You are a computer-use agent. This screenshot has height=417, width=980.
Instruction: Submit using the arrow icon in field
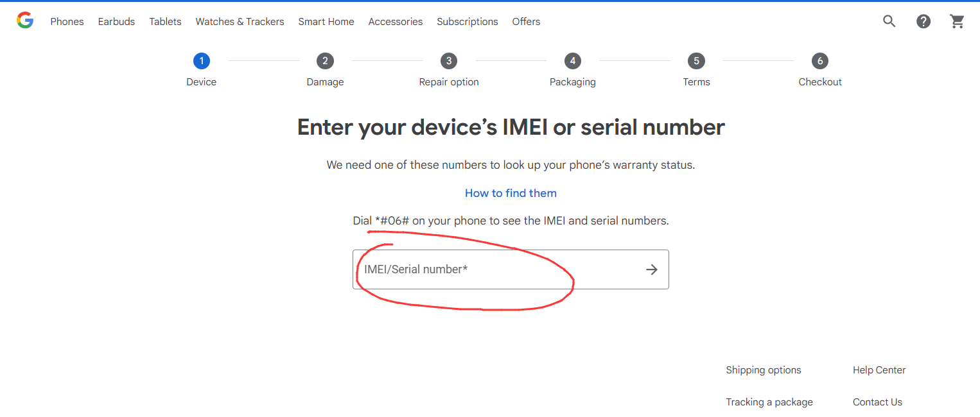(x=652, y=269)
